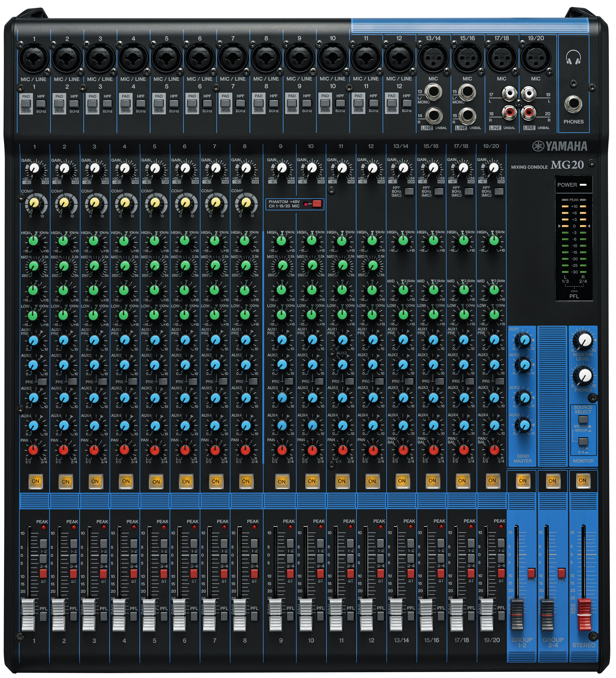Click channel 7 AUX3 send knob

pos(215,398)
